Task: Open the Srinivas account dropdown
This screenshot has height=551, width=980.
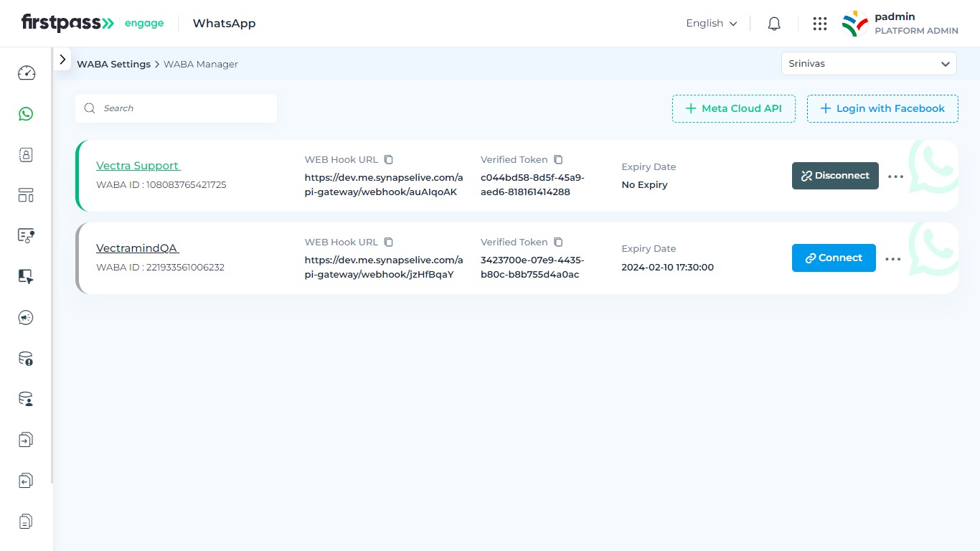Action: (868, 64)
